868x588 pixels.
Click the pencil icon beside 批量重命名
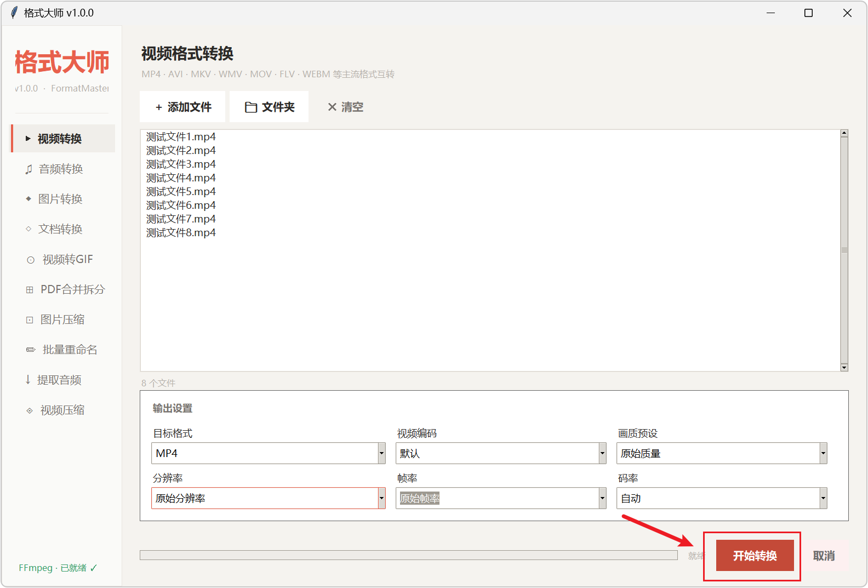[31, 350]
